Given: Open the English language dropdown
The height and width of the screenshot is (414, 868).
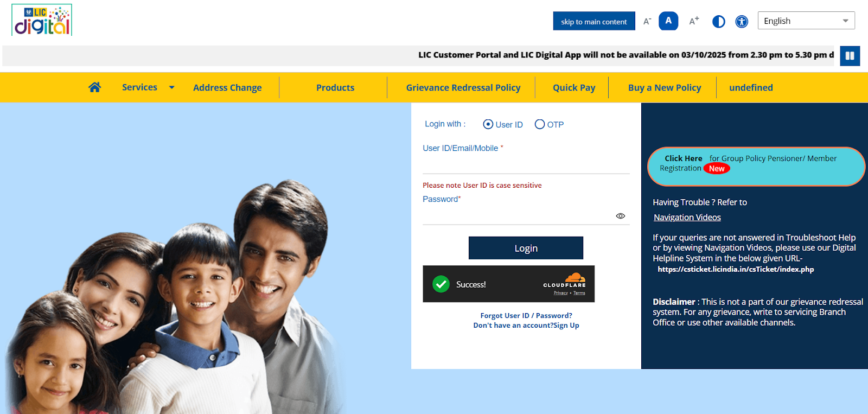Looking at the screenshot, I should (806, 21).
